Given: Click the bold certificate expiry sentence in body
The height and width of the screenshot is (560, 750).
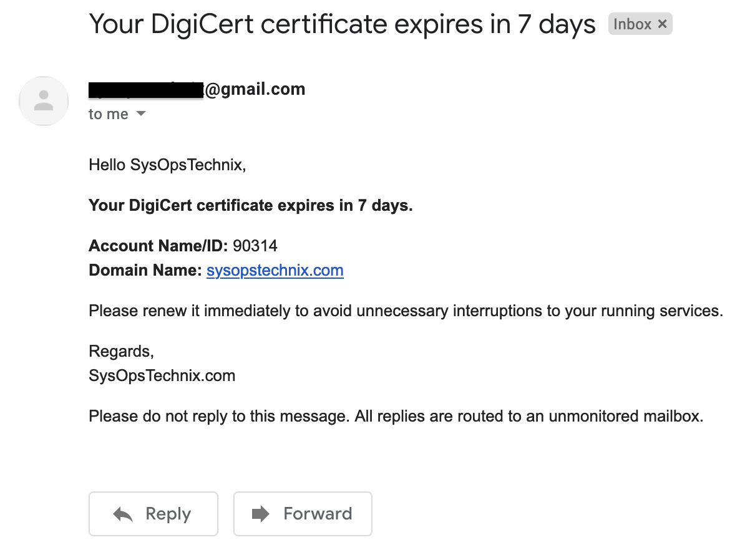Looking at the screenshot, I should (251, 206).
